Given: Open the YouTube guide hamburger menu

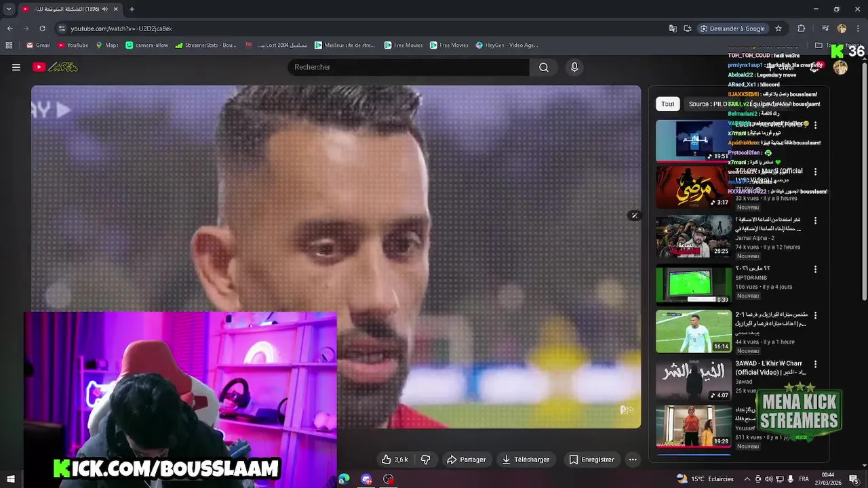Looking at the screenshot, I should 16,67.
